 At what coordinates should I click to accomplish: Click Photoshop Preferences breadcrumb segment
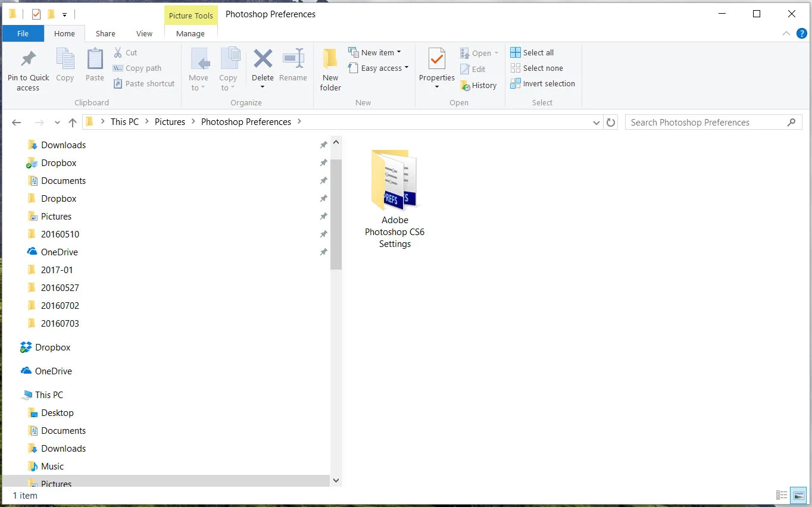point(246,121)
